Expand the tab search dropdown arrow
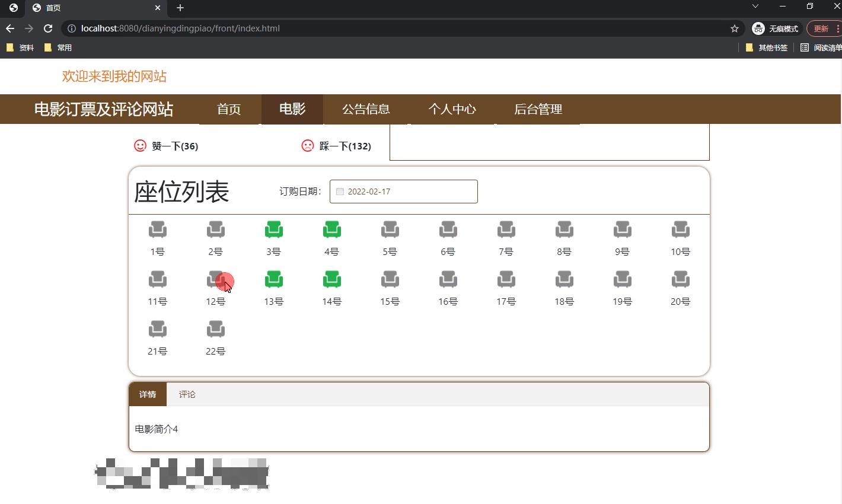The width and height of the screenshot is (842, 504). pos(755,6)
